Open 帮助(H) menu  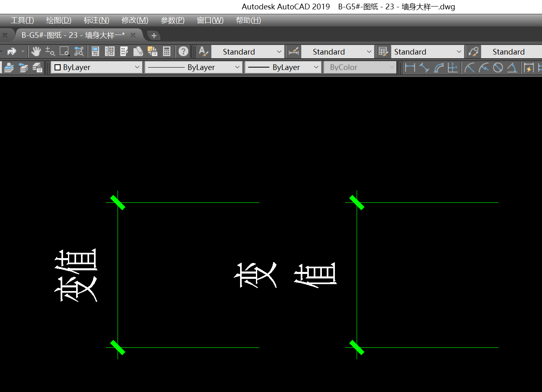(x=248, y=20)
